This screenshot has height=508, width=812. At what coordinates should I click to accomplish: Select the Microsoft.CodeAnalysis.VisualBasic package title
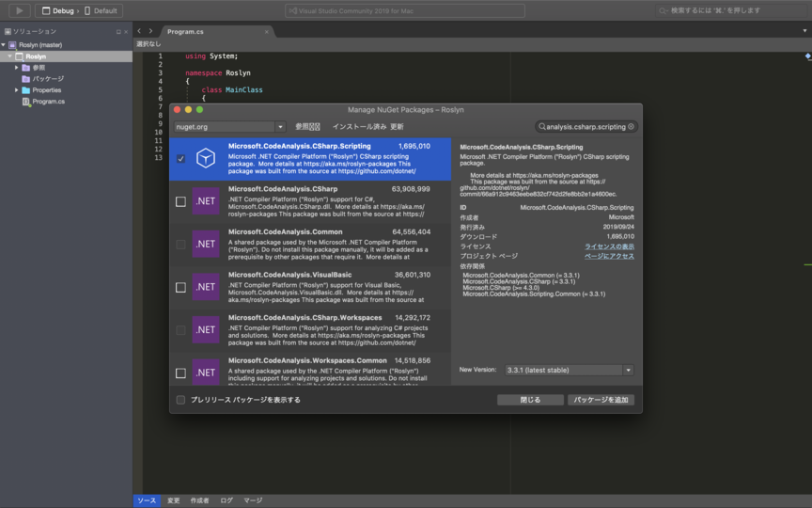tap(290, 275)
